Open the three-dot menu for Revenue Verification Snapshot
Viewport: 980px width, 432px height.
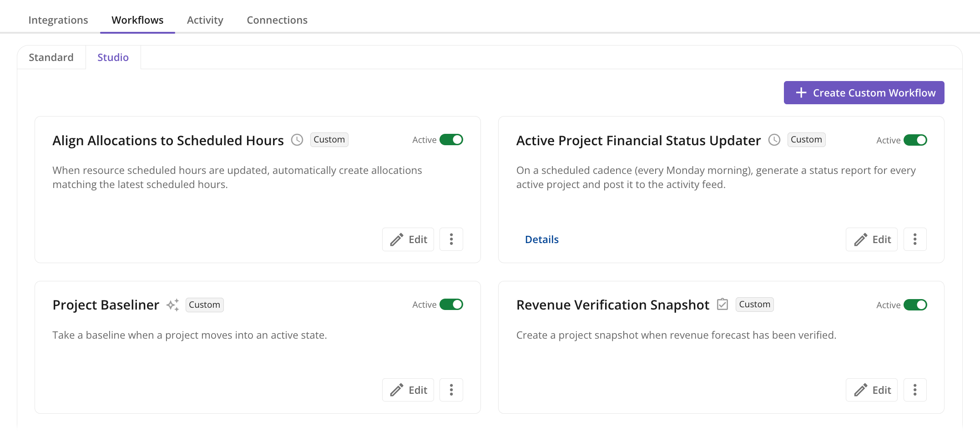click(915, 390)
